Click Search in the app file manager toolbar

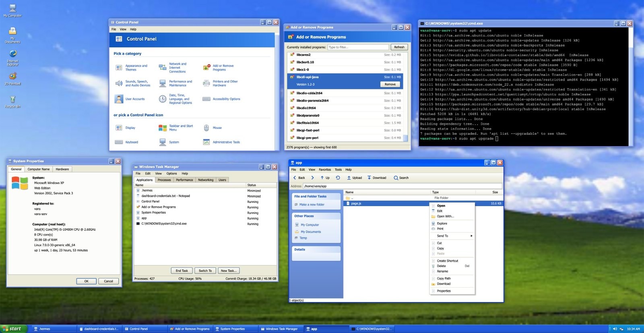point(401,178)
